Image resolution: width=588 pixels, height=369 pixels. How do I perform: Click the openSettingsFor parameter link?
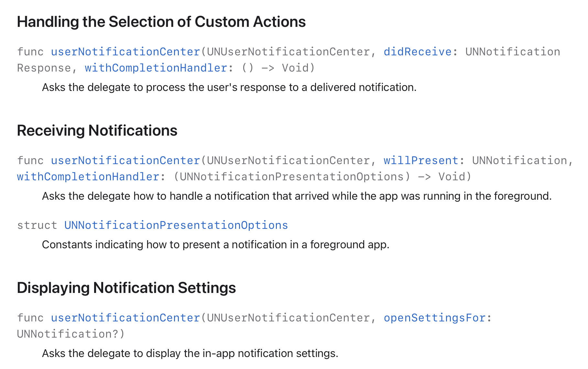[x=435, y=318]
